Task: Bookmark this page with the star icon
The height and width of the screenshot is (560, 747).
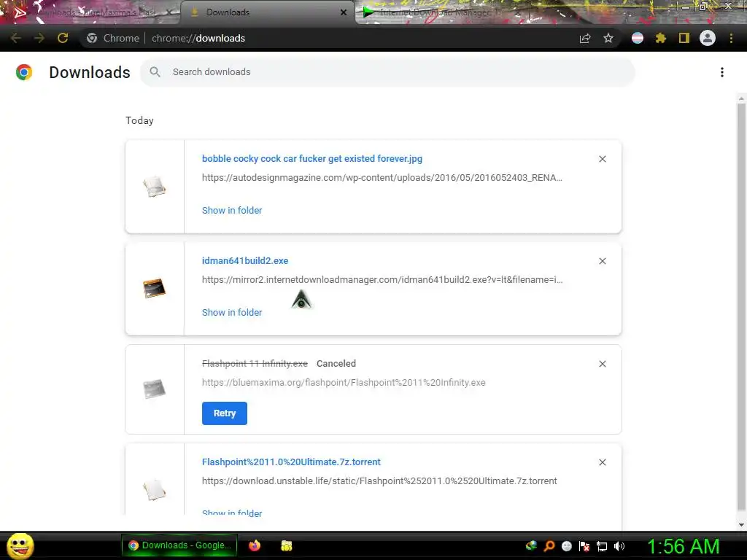Action: click(x=608, y=38)
